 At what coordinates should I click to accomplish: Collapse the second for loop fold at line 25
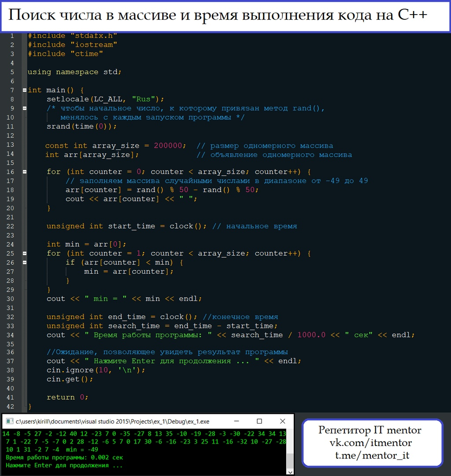coord(25,253)
